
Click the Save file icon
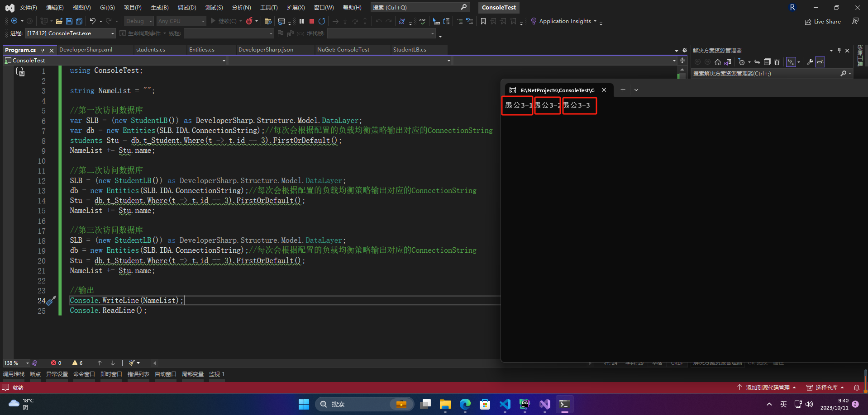click(x=69, y=21)
